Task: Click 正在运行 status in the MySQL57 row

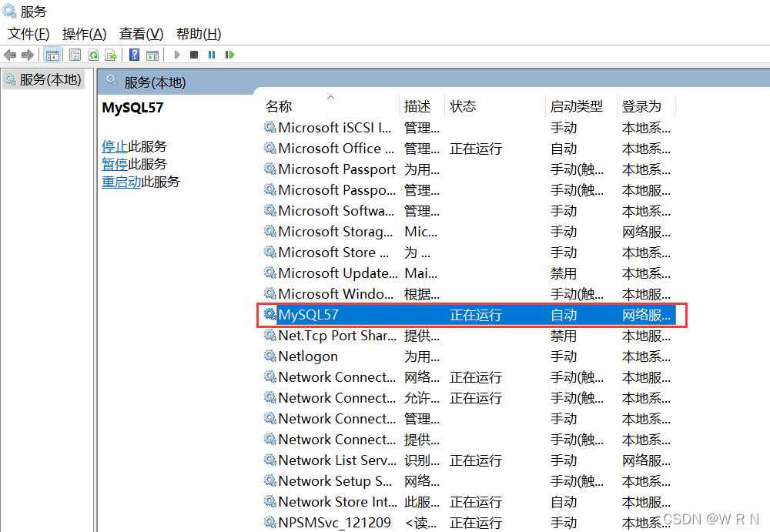Action: coord(476,315)
